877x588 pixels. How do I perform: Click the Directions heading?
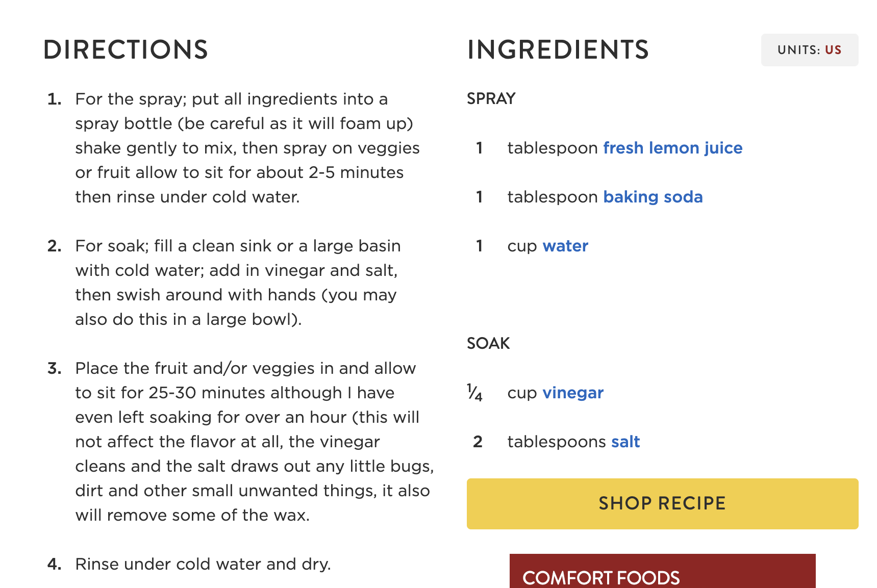126,50
